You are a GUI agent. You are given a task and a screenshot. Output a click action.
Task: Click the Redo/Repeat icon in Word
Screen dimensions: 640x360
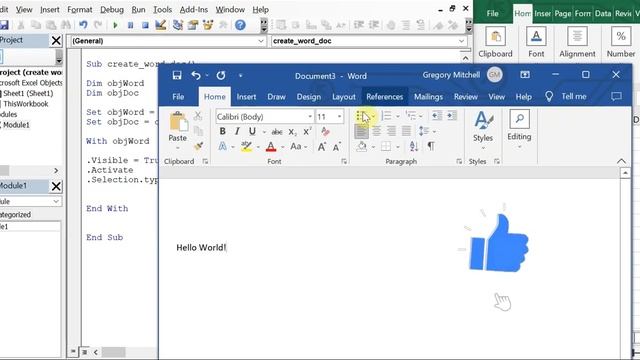[221, 76]
